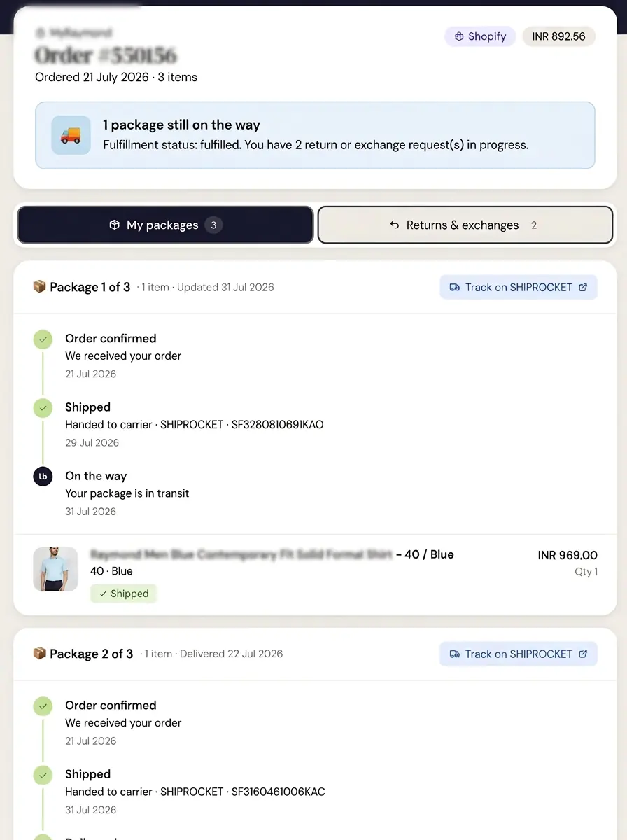Click the return arrow icon on Returns tab

coord(395,225)
